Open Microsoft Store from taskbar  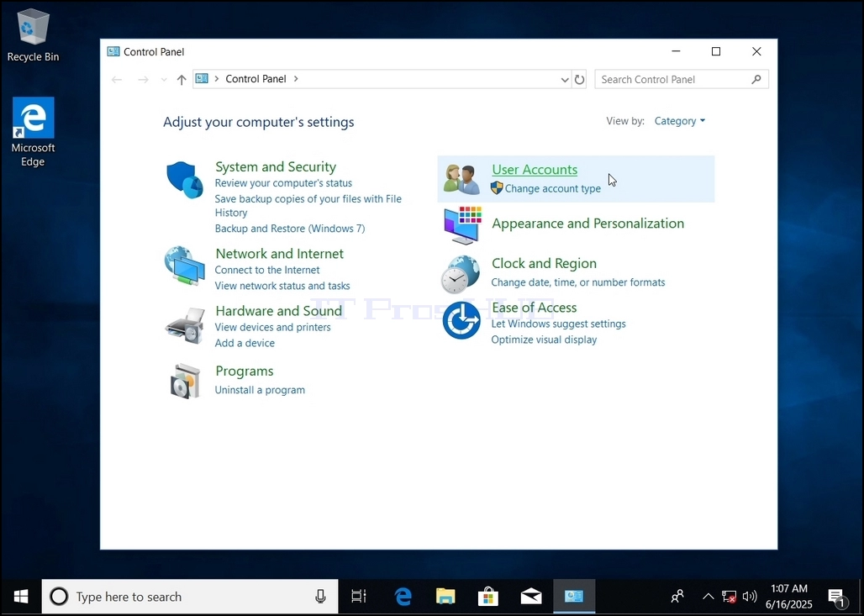point(487,596)
